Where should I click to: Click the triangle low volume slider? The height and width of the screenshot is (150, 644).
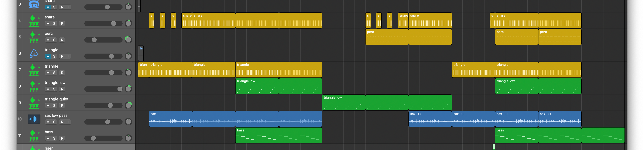point(103,89)
